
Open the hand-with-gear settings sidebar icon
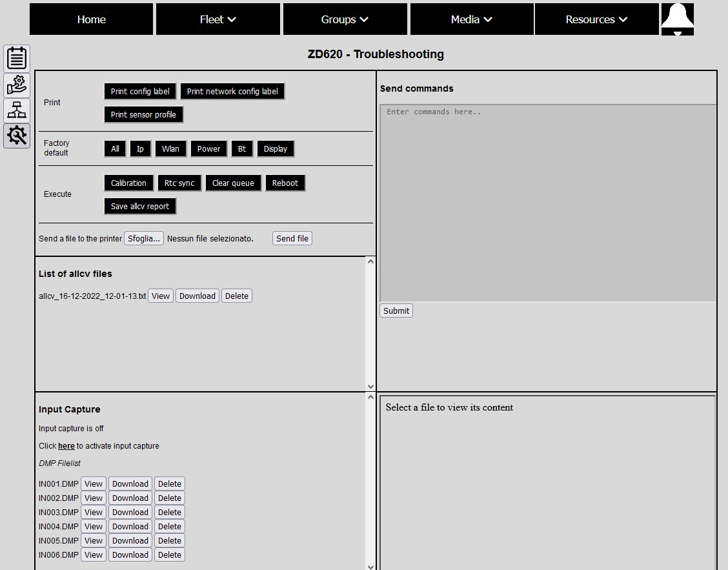click(17, 85)
